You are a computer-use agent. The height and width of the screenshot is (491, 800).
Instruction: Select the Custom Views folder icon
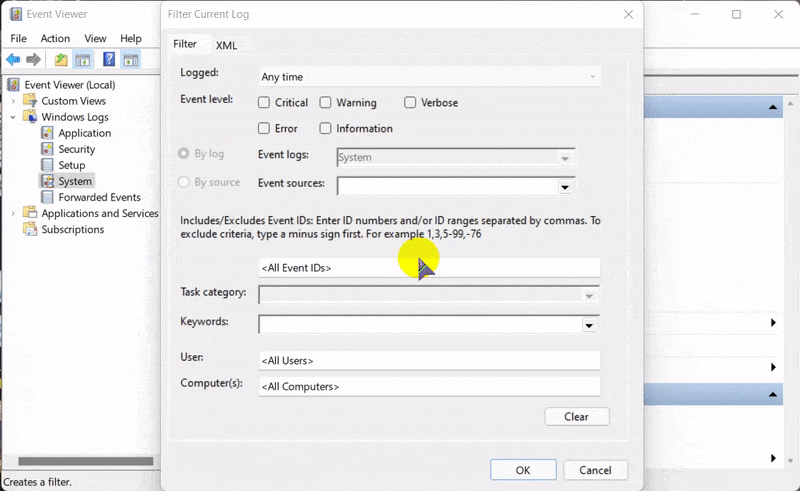point(30,101)
